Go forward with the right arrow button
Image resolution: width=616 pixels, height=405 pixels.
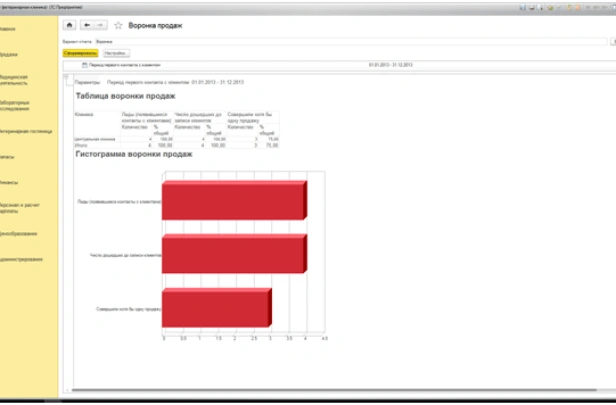pos(101,24)
